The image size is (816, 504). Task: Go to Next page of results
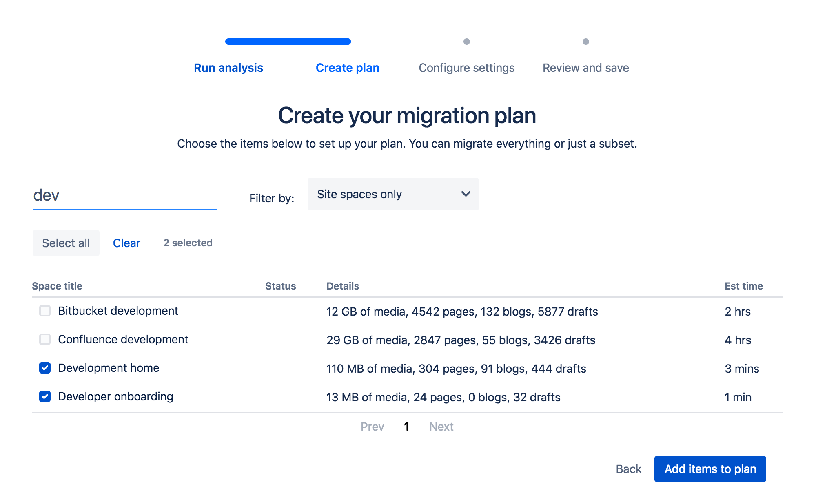441,427
